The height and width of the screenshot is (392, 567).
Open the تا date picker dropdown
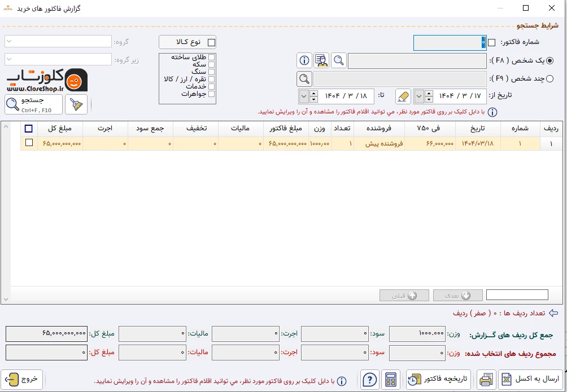(x=304, y=96)
